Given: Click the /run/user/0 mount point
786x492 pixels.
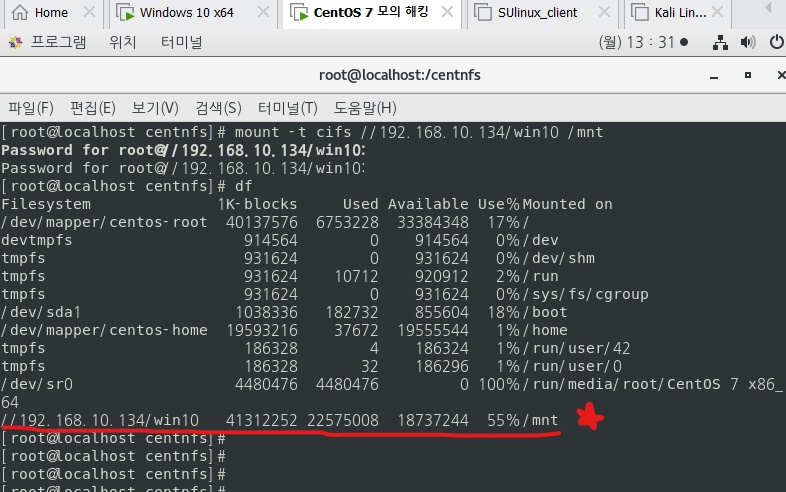Looking at the screenshot, I should (x=572, y=367).
